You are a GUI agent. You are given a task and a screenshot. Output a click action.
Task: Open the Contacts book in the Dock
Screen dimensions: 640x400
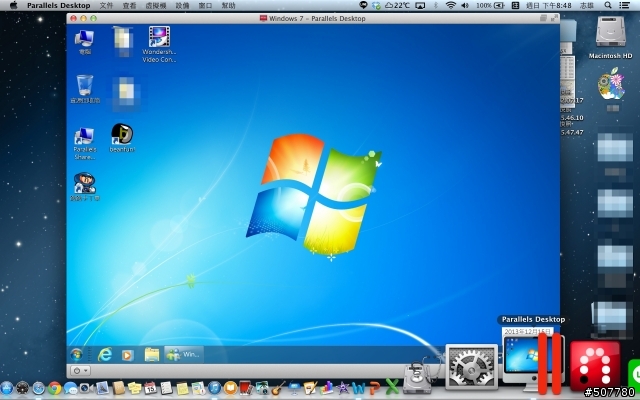(118, 388)
